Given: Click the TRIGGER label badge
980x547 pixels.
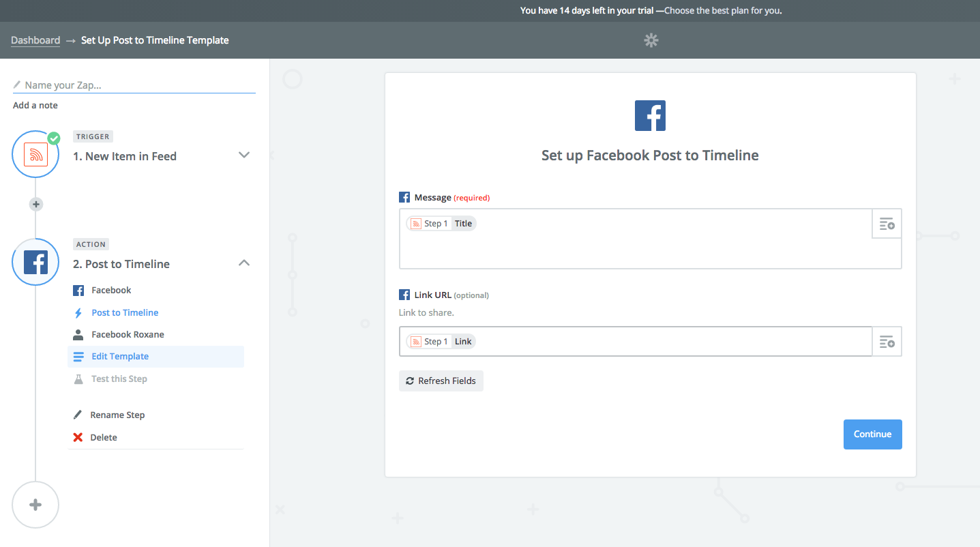Looking at the screenshot, I should click(x=93, y=136).
